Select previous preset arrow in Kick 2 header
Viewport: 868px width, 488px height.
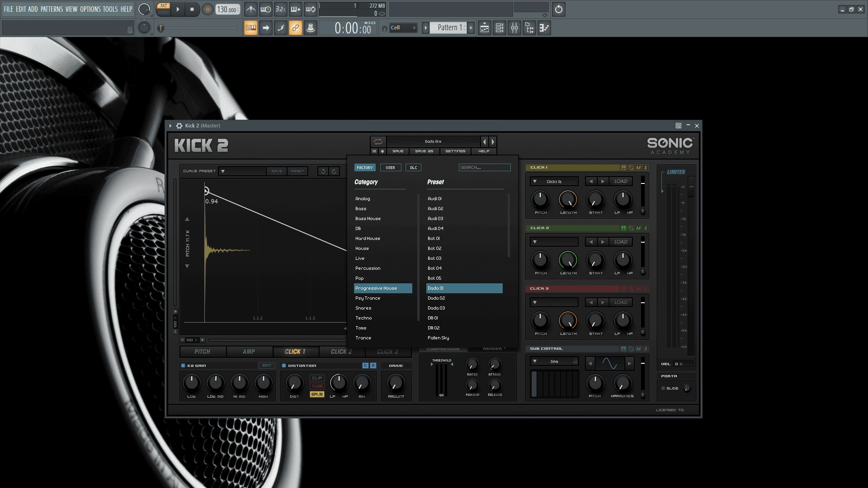[x=484, y=141]
